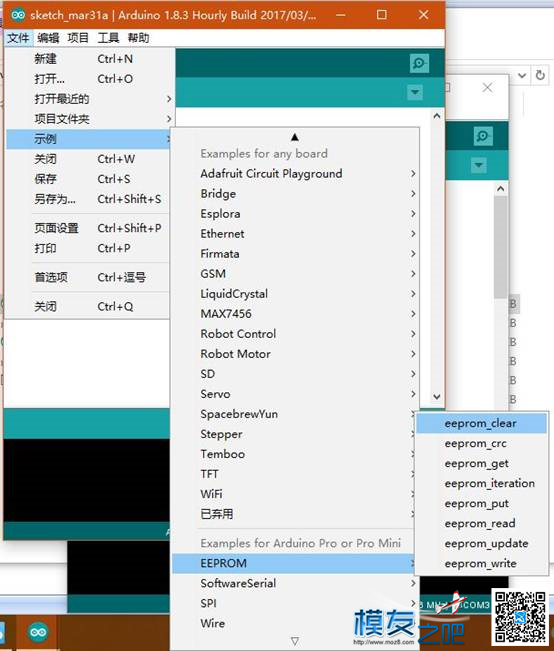Open the Robot Motor examples submenu
Screen dimensions: 554x651
tap(295, 354)
